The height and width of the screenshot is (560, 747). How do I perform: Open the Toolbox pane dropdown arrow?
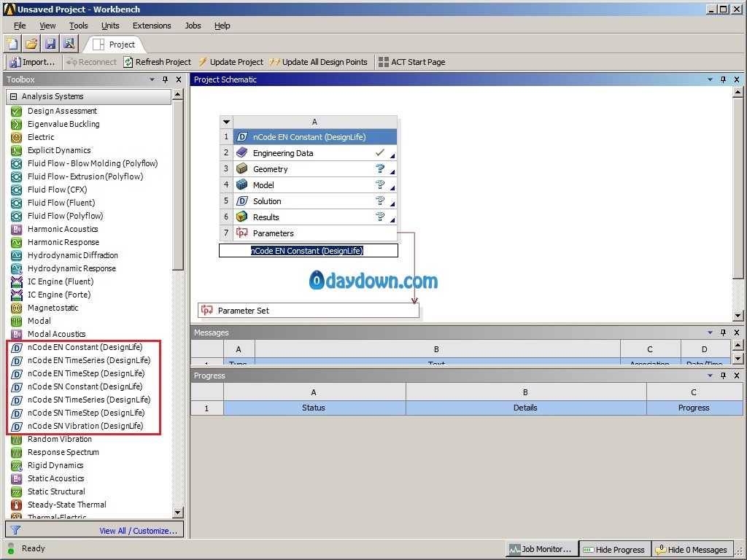click(152, 79)
